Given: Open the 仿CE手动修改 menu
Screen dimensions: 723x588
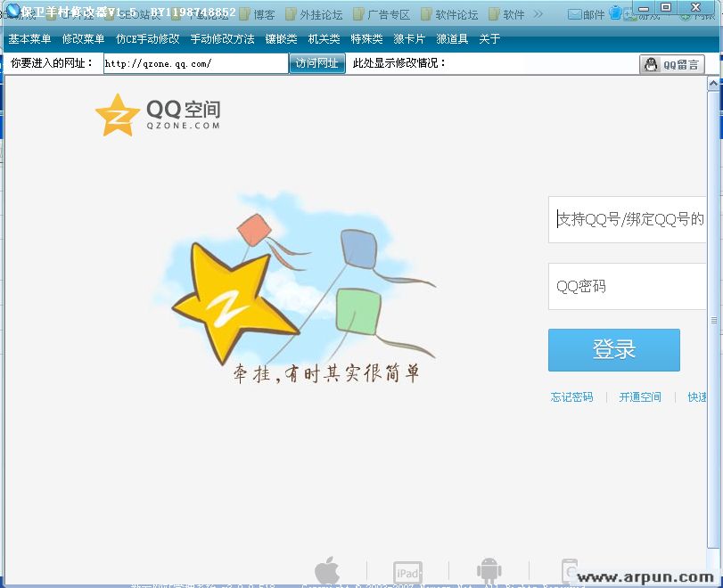Looking at the screenshot, I should tap(148, 39).
